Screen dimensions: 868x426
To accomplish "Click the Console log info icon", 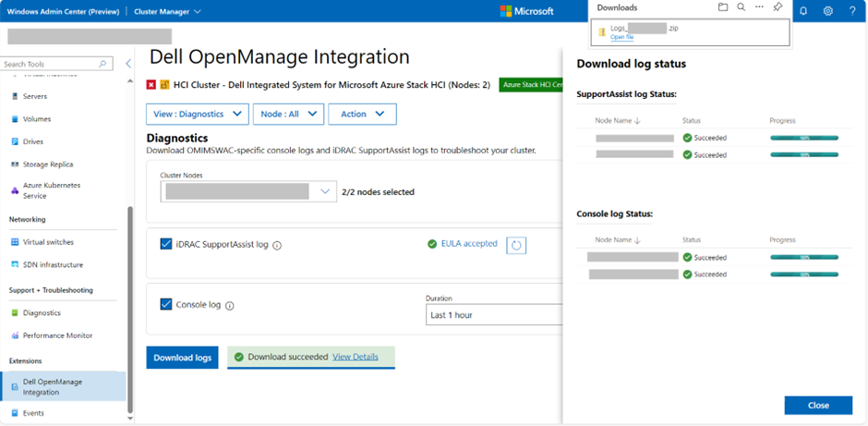I will (230, 306).
